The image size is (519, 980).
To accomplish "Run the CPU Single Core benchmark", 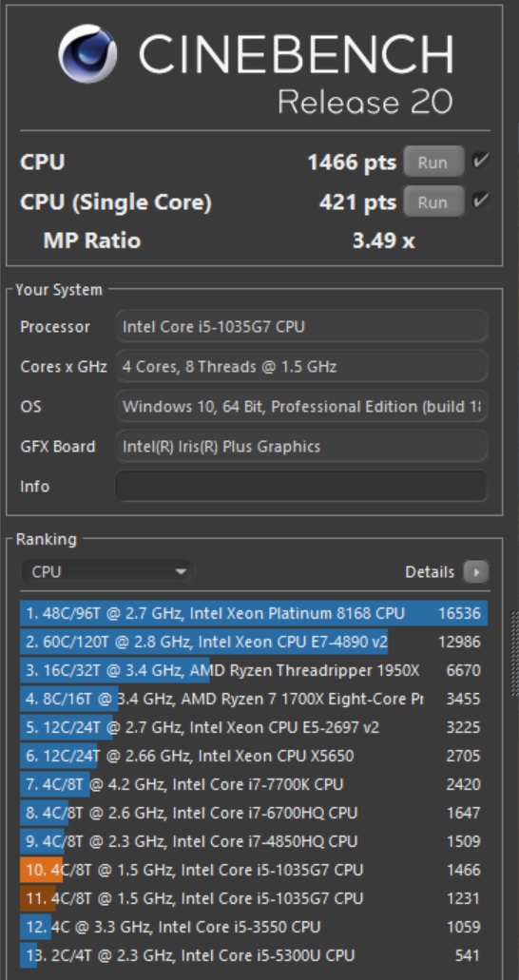I will 433,202.
